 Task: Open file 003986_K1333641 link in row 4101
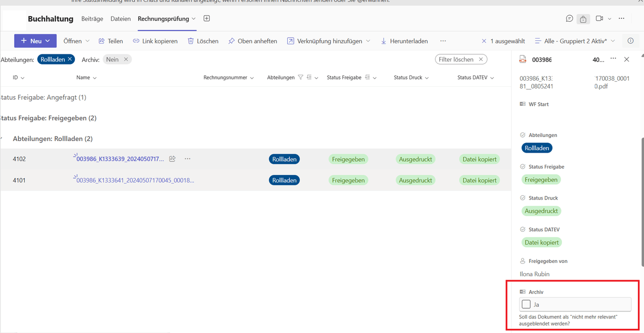[135, 180]
